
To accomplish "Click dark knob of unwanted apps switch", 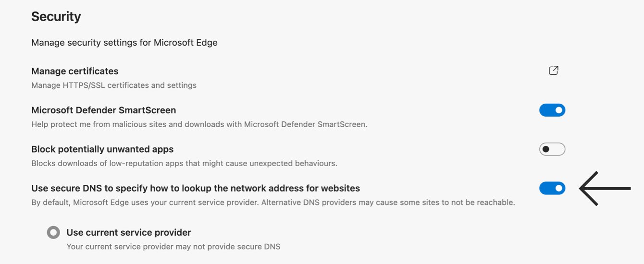I will 545,149.
